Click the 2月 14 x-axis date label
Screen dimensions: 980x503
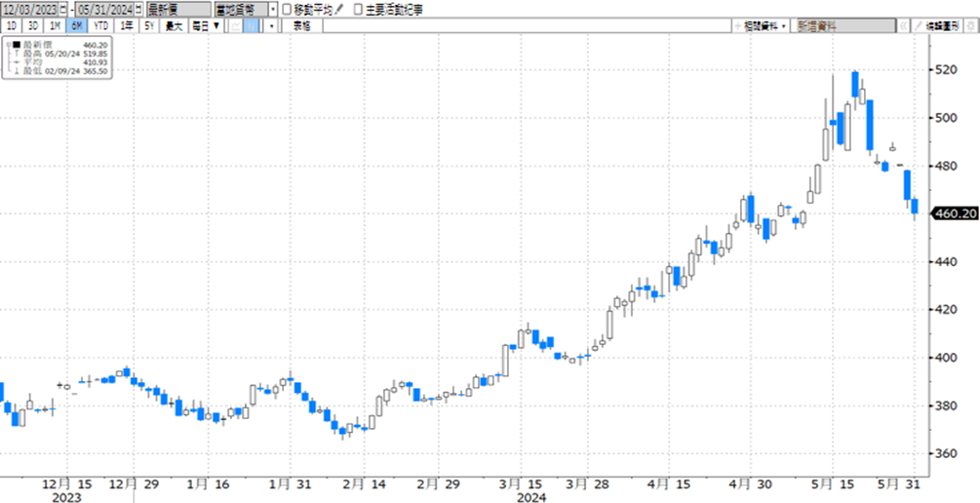(364, 484)
